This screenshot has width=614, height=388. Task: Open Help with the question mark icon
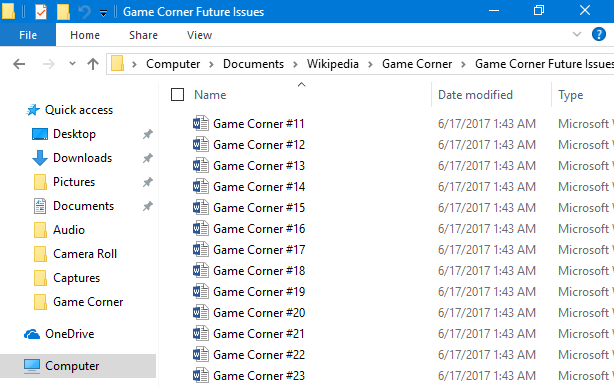pos(599,34)
